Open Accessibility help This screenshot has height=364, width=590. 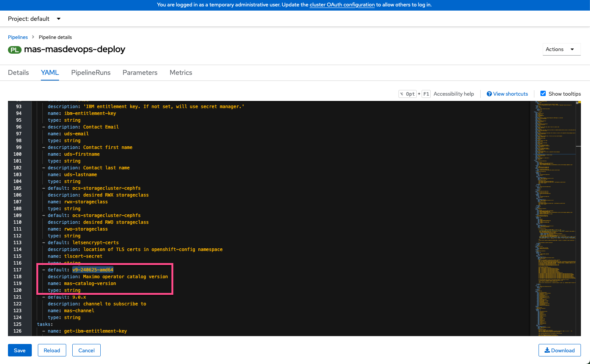[x=454, y=94]
